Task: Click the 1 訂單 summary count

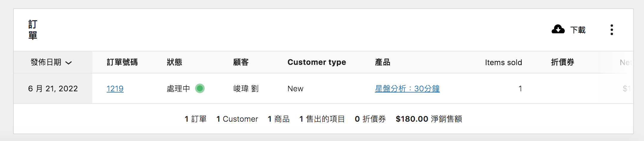Action: [x=195, y=119]
